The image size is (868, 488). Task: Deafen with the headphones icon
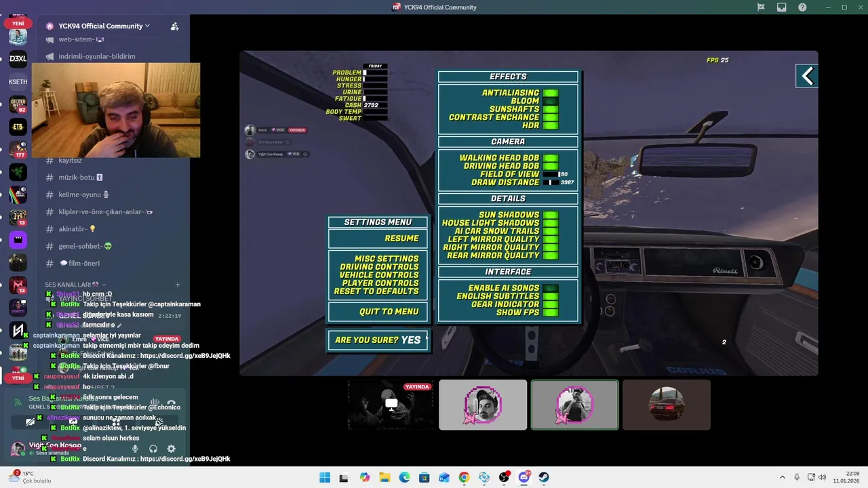(x=153, y=449)
